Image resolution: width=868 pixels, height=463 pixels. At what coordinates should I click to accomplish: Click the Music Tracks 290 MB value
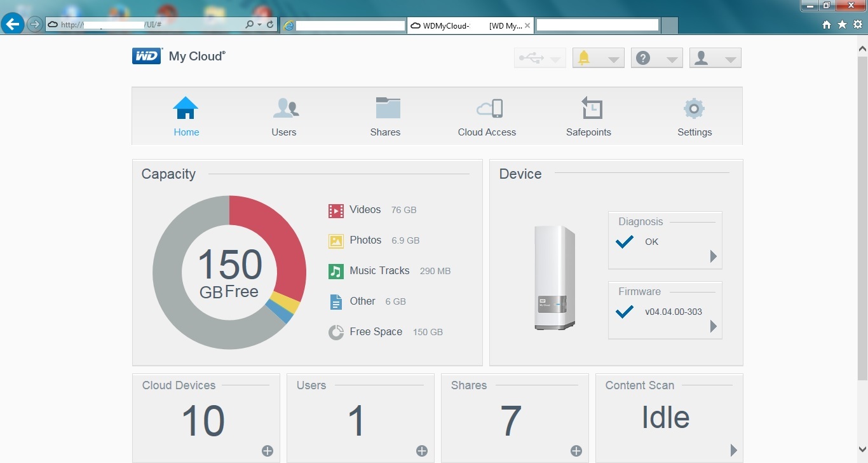[x=435, y=271]
